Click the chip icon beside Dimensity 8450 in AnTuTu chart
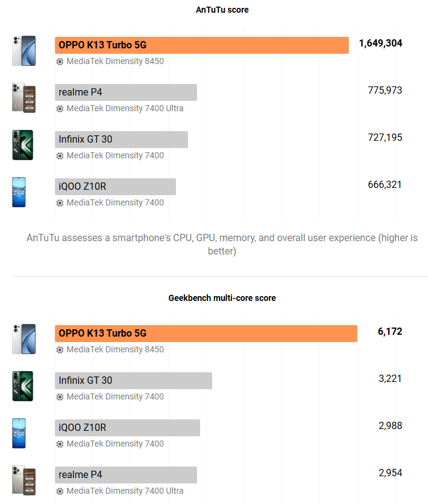Screen dimensions: 428x504 [60, 62]
